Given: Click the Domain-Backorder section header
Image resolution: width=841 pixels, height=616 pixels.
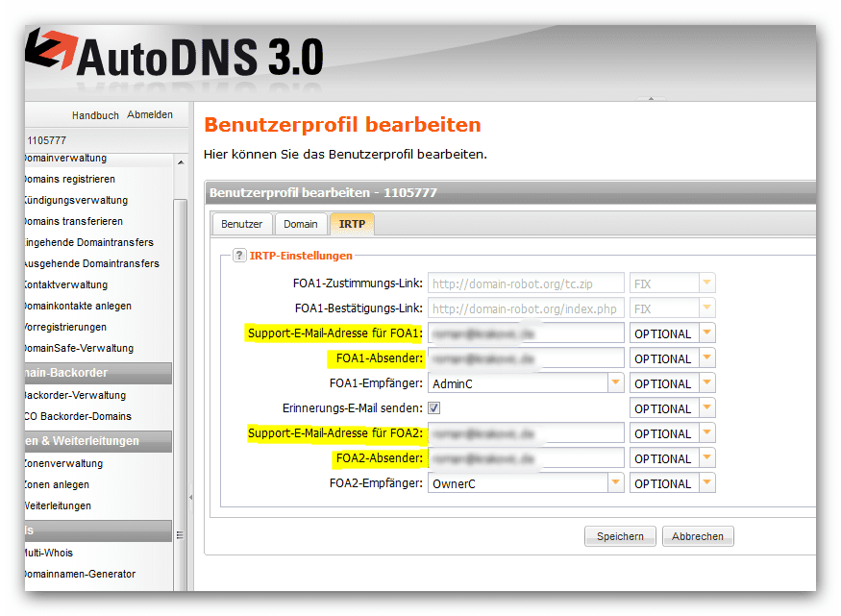Looking at the screenshot, I should pos(98,373).
